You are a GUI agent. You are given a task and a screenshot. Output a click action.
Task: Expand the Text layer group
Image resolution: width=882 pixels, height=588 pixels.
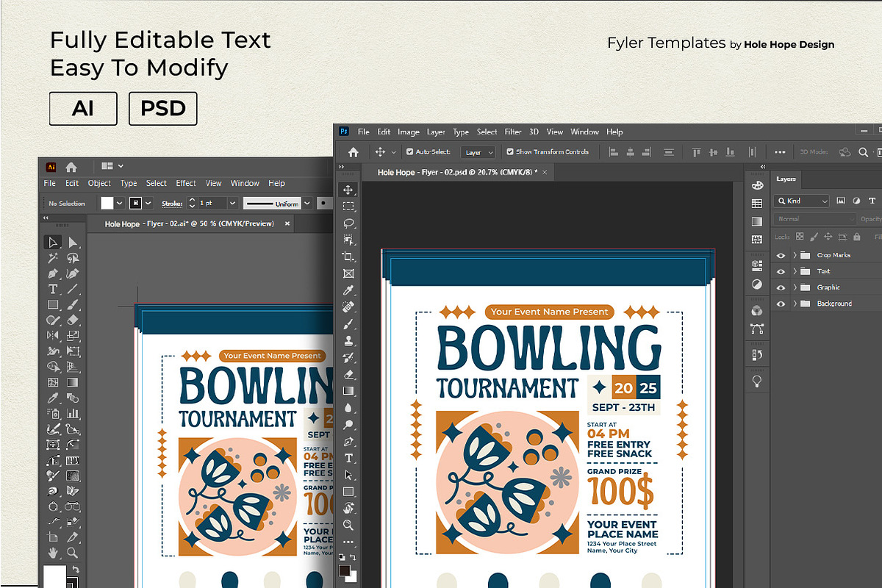pyautogui.click(x=795, y=271)
